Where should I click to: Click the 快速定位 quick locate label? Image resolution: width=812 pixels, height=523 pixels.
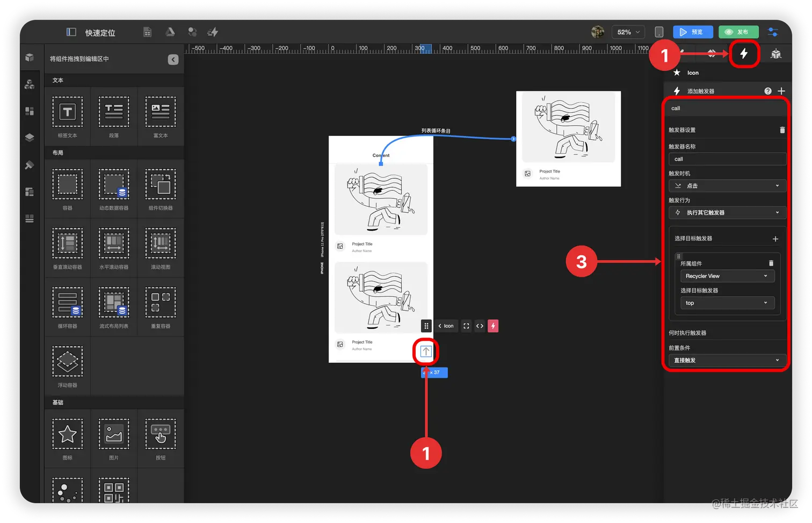point(100,33)
